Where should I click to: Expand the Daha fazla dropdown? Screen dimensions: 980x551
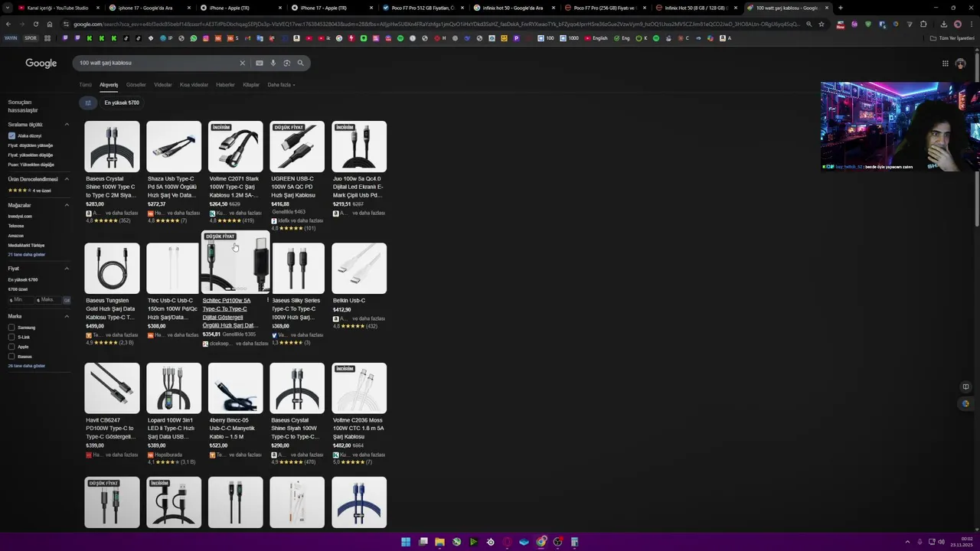pos(281,85)
